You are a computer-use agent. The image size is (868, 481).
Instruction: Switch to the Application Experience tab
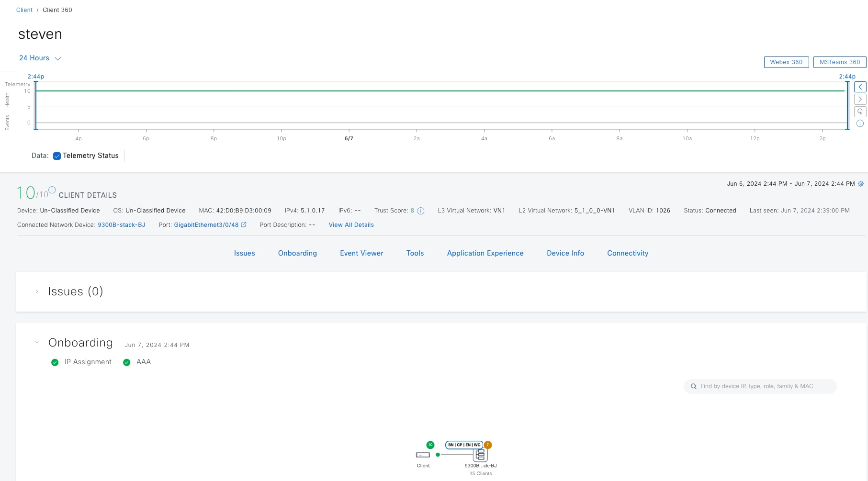point(485,253)
